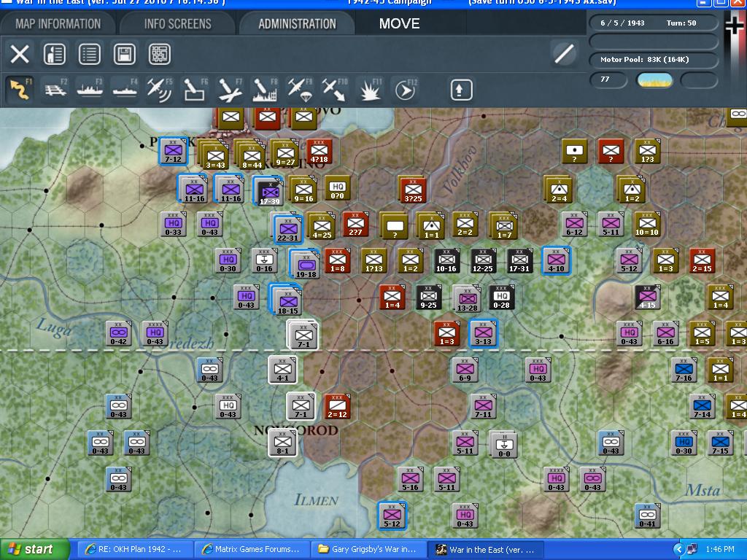Select the 0-42 rail repair unit

pyautogui.click(x=118, y=332)
